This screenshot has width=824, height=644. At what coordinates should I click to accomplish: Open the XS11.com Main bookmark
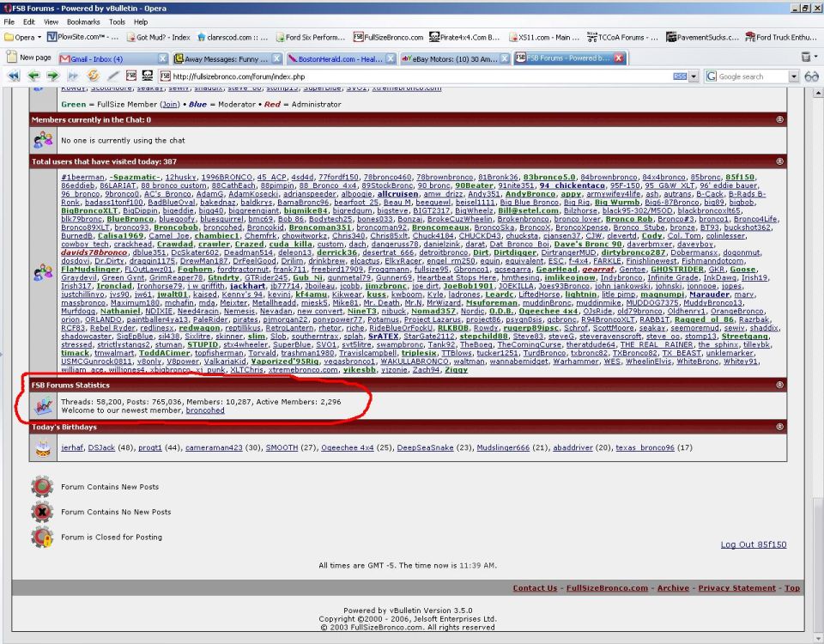pyautogui.click(x=544, y=37)
